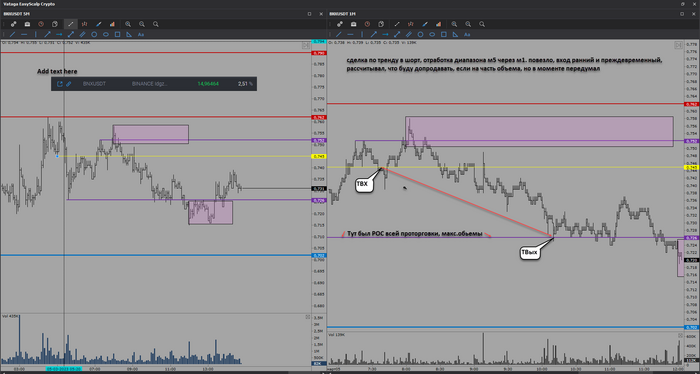This screenshot has width=700, height=374.
Task: Zoom in on the left chart
Action: [x=128, y=24]
